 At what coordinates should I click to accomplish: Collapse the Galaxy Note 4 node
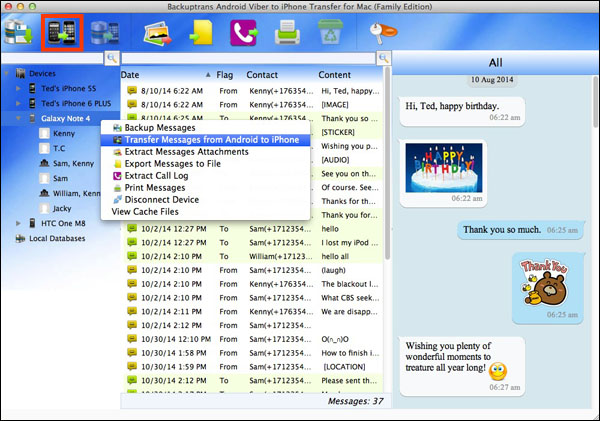[x=18, y=118]
